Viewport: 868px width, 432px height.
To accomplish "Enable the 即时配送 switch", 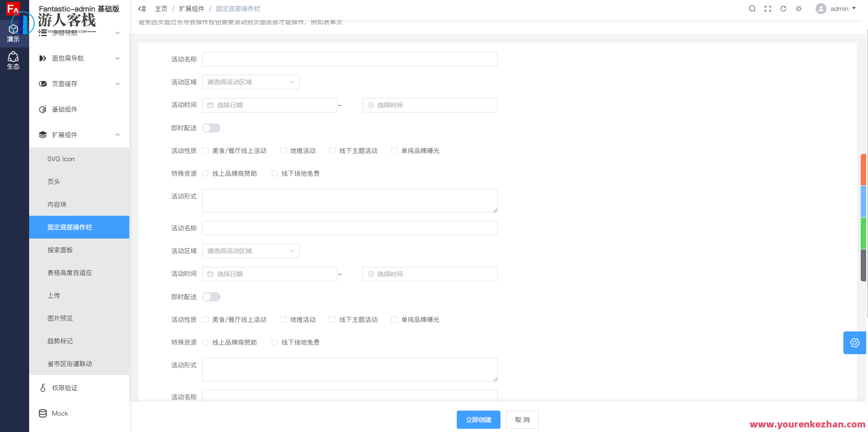I will [211, 128].
